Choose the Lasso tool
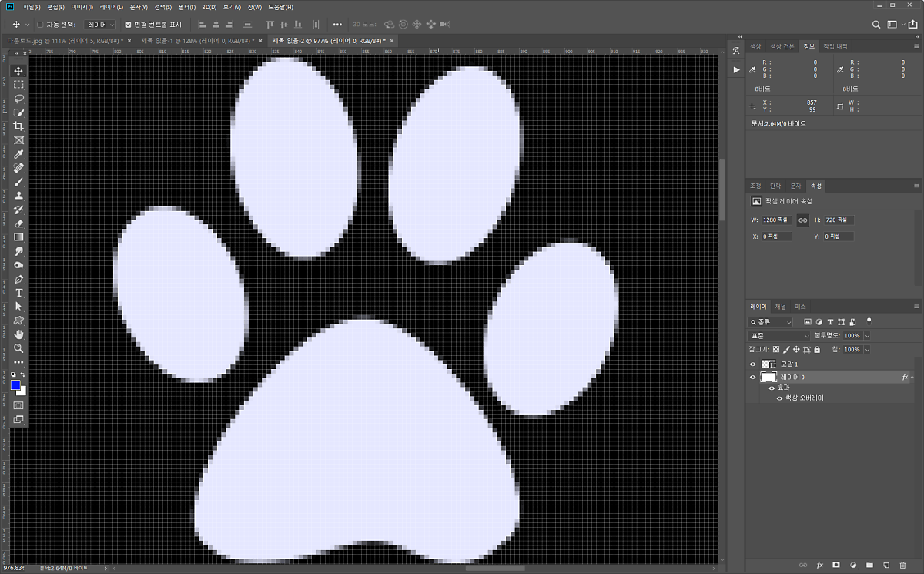Viewport: 924px width, 574px height. (x=19, y=99)
